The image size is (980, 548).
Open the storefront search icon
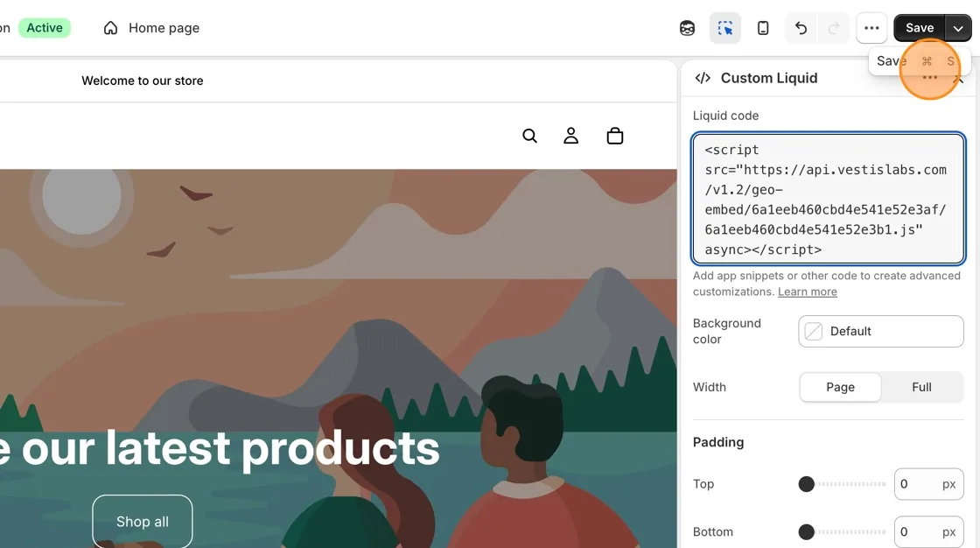tap(529, 136)
